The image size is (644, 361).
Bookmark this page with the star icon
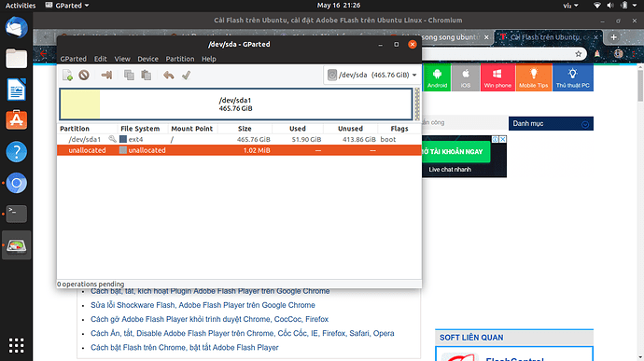579,54
